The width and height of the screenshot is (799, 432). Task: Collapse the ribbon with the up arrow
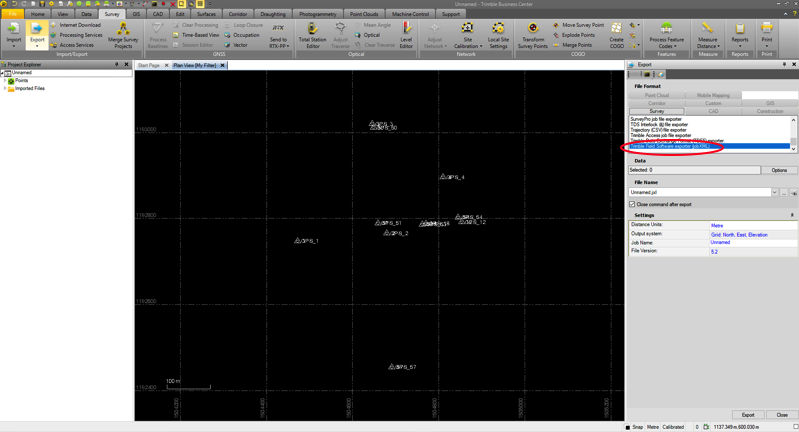pos(785,14)
